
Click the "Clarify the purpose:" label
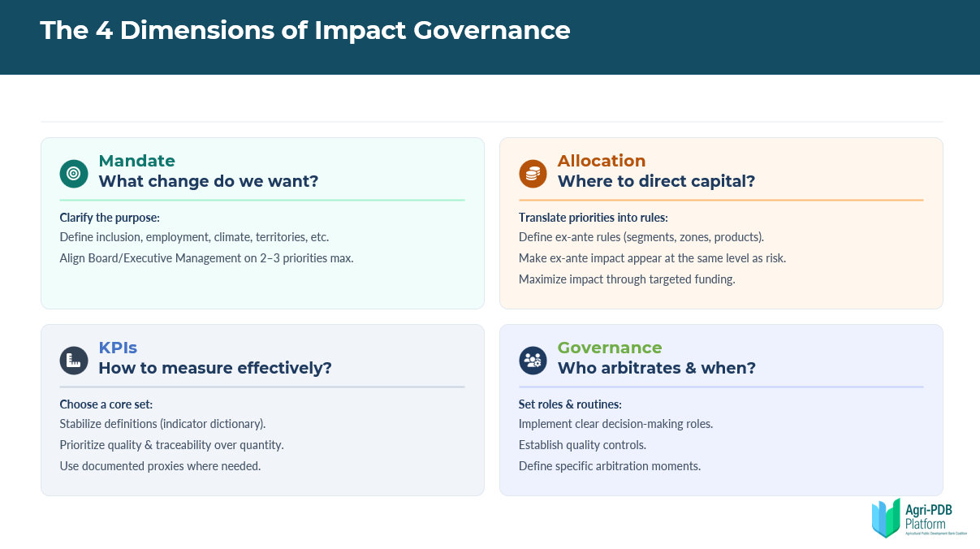pos(109,218)
